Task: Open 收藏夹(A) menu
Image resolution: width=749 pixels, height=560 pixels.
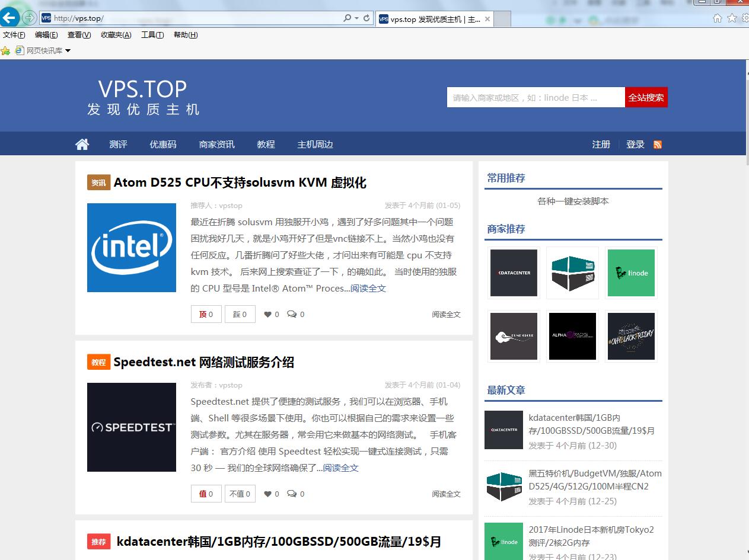Action: click(116, 35)
